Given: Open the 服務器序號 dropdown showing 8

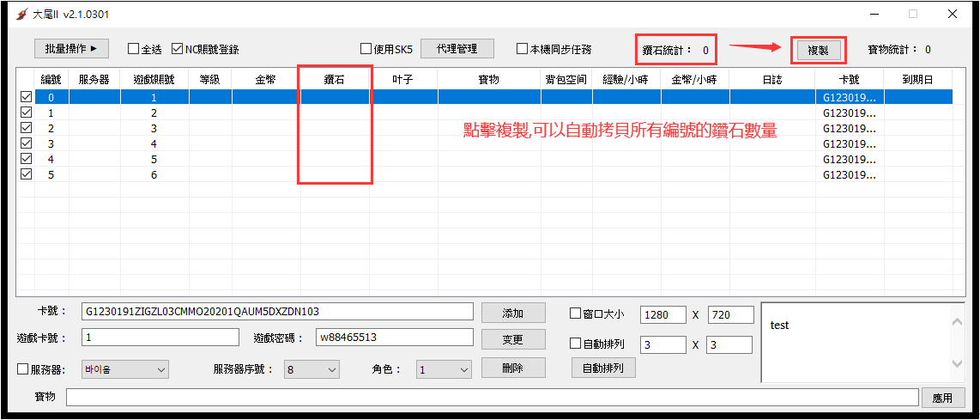Looking at the screenshot, I should [312, 369].
